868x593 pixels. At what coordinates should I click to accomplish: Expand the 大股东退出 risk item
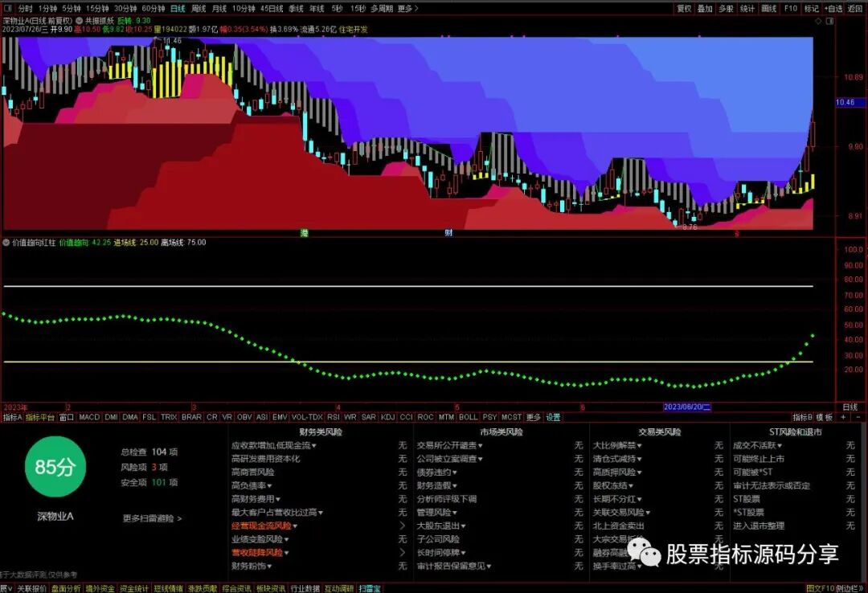(440, 526)
